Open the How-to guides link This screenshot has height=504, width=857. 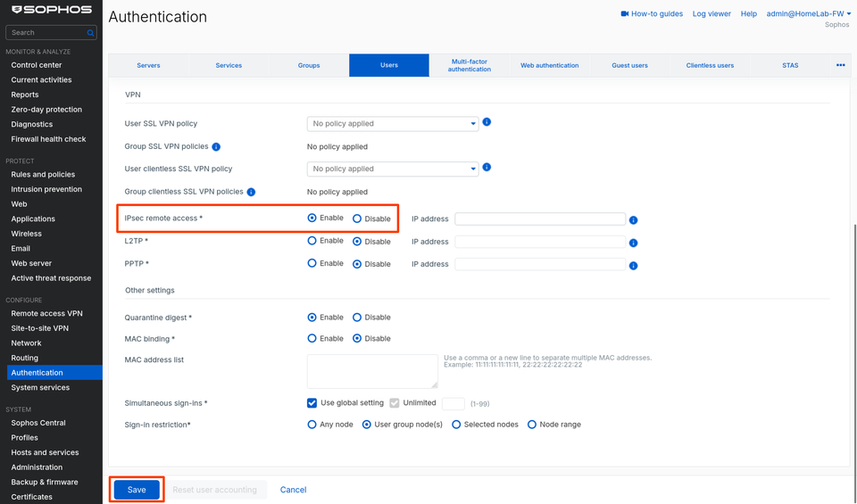click(x=657, y=13)
